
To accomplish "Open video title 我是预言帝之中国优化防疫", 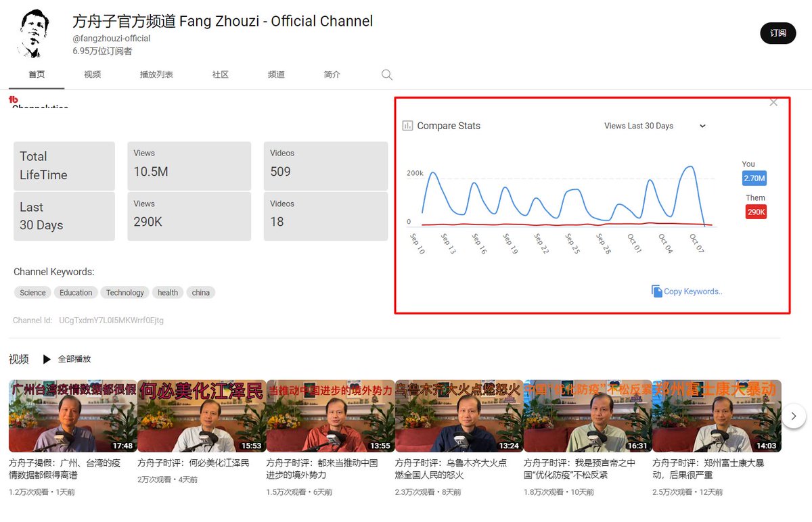I will (580, 469).
